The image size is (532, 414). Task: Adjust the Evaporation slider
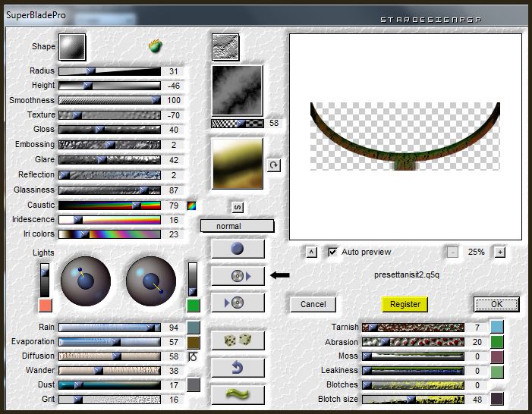109,342
